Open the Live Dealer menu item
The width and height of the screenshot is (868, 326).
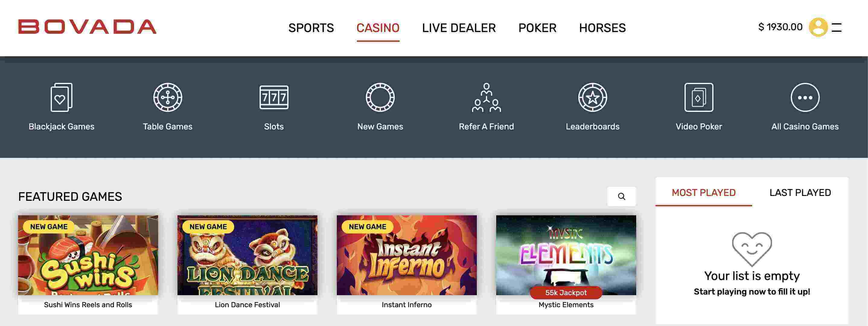tap(459, 28)
